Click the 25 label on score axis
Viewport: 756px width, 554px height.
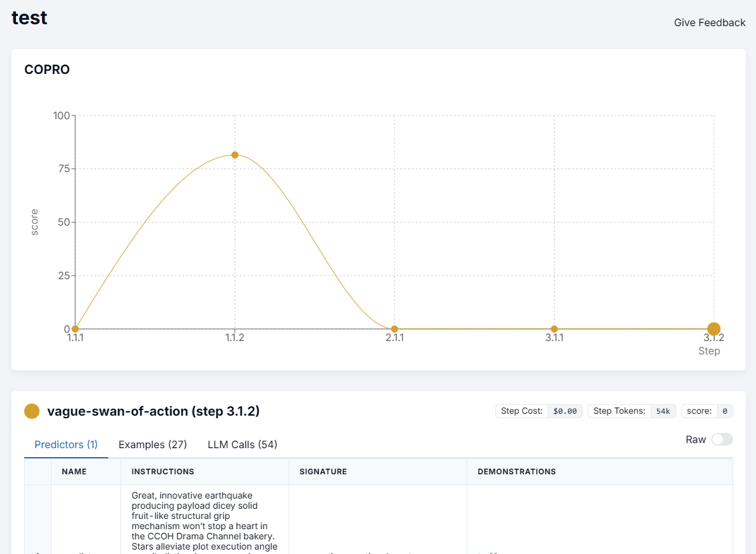point(64,276)
